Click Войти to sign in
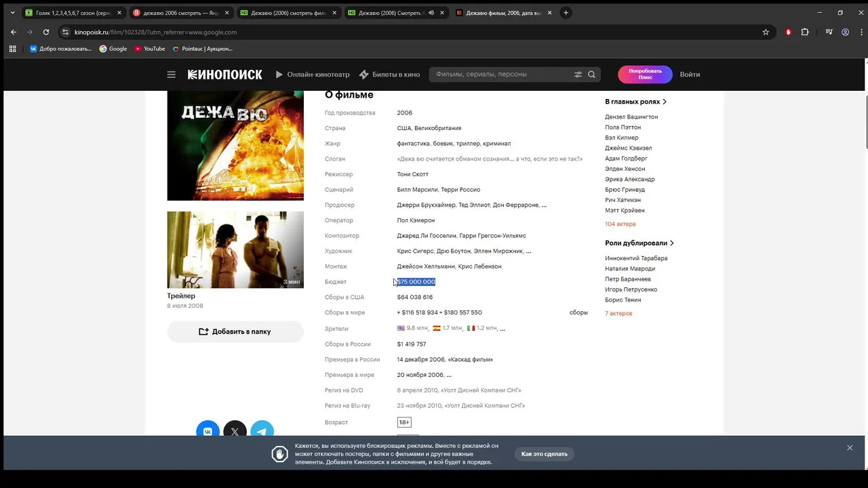 click(x=690, y=75)
